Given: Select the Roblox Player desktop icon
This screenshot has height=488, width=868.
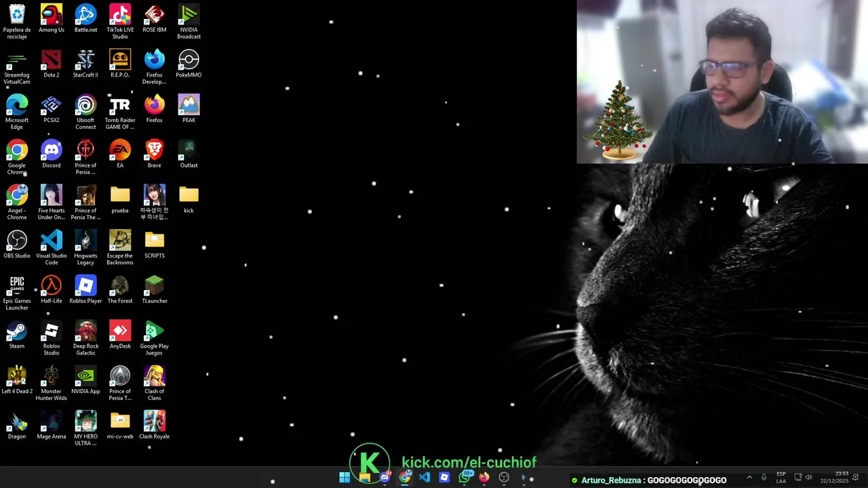Looking at the screenshot, I should (x=85, y=290).
